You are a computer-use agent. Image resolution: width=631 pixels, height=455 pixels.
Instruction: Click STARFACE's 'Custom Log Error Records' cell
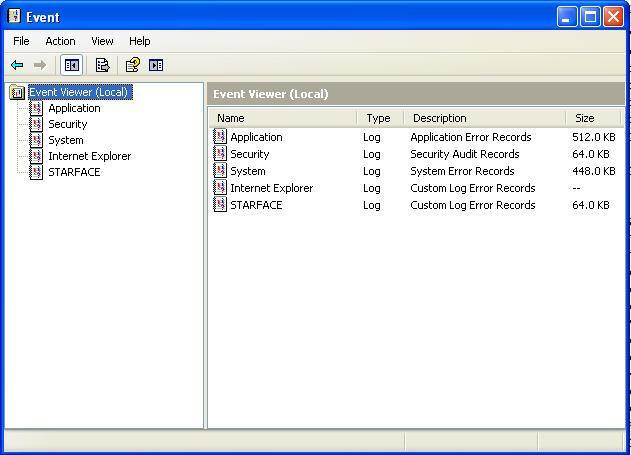473,205
